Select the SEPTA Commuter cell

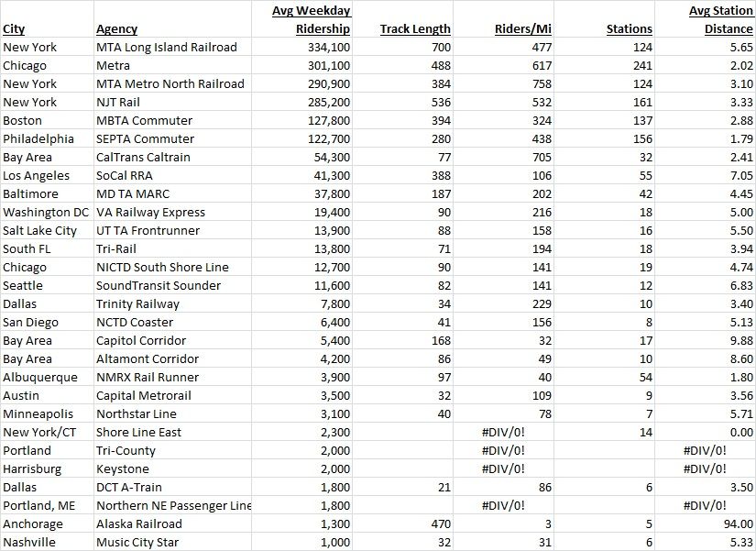[145, 138]
